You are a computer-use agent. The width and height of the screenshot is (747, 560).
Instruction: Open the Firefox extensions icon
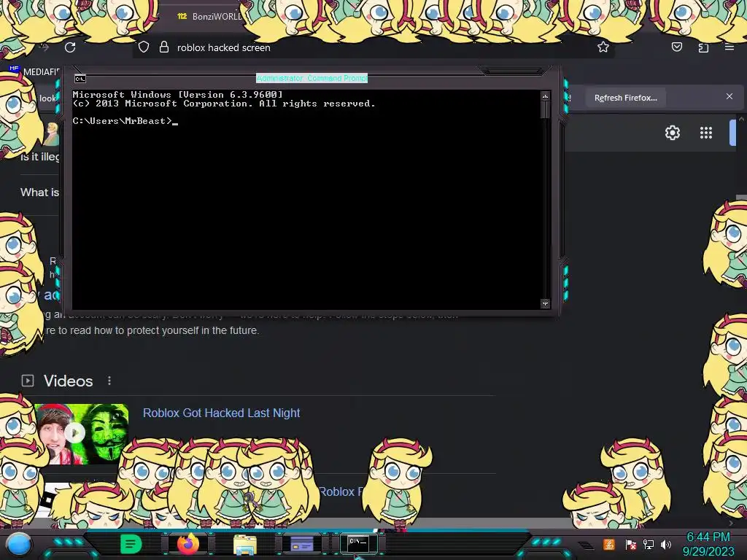703,47
